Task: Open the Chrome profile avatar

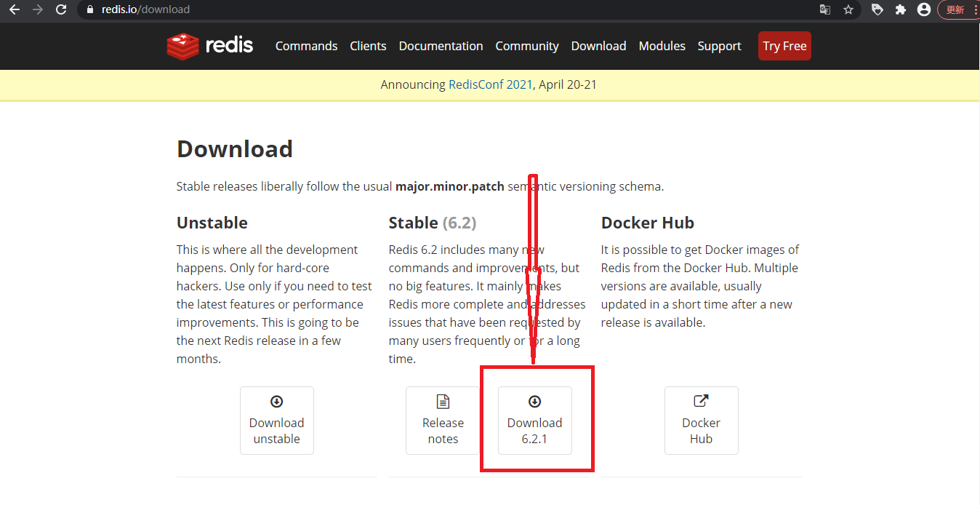Action: pyautogui.click(x=924, y=9)
